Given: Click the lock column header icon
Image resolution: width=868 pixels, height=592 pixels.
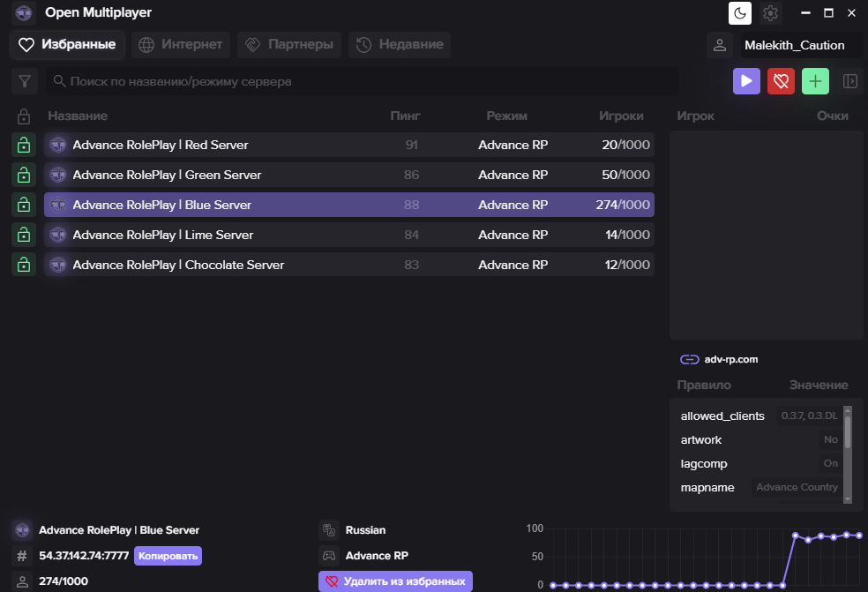Looking at the screenshot, I should (x=23, y=116).
